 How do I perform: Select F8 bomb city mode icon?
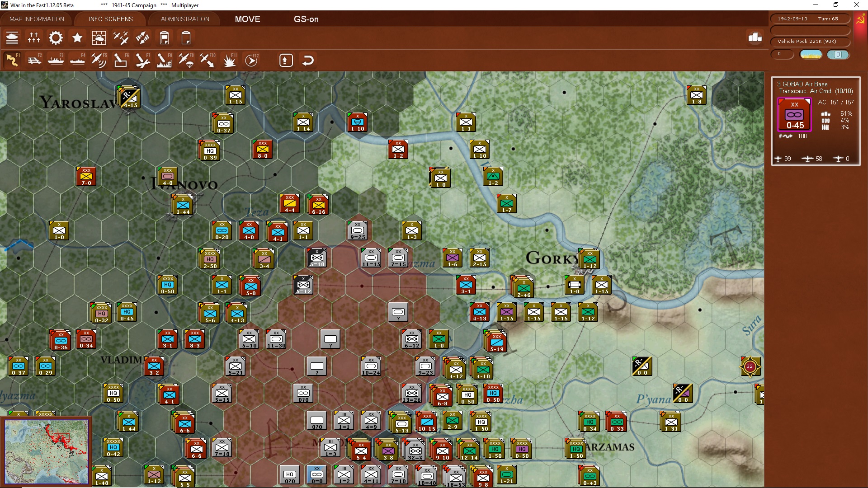click(x=164, y=60)
